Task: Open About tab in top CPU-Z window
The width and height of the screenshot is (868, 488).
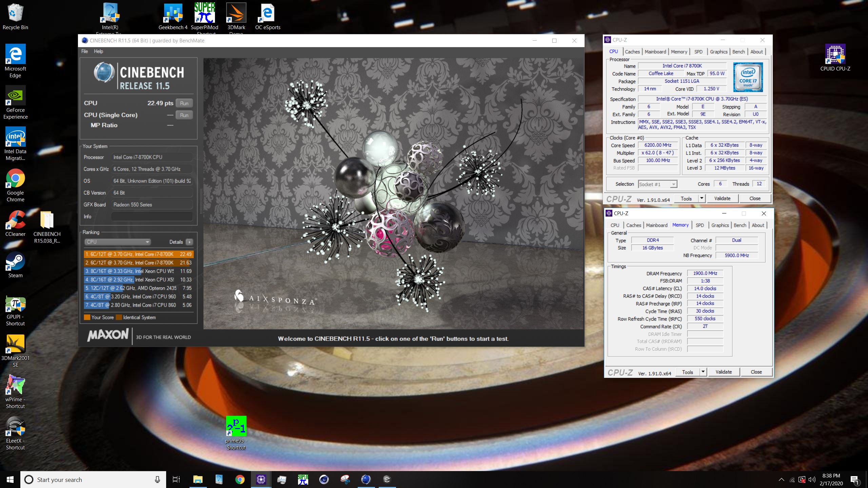Action: (x=756, y=52)
